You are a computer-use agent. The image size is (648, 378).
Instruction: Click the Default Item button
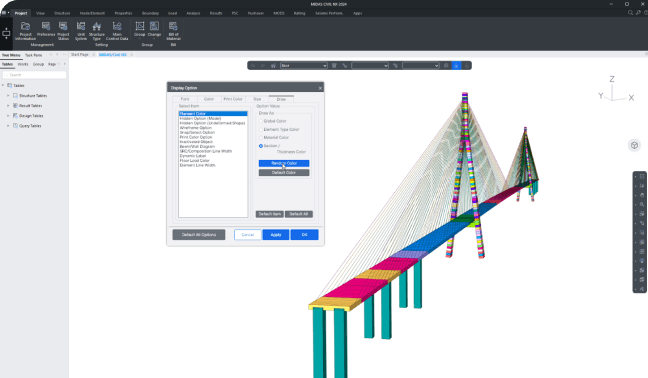pyautogui.click(x=269, y=214)
